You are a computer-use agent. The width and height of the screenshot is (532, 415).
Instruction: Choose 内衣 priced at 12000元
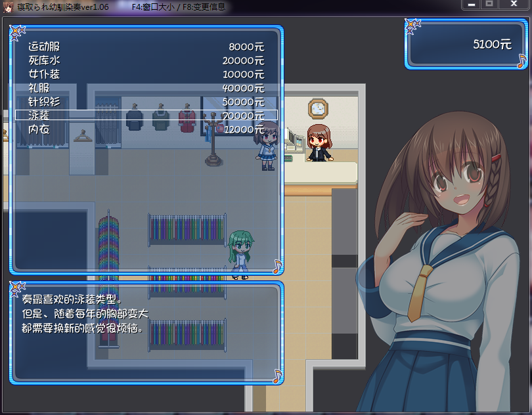point(146,129)
